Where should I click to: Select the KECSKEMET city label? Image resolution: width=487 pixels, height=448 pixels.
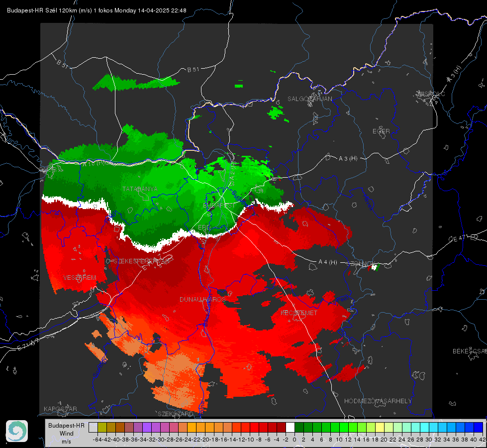pyautogui.click(x=299, y=313)
